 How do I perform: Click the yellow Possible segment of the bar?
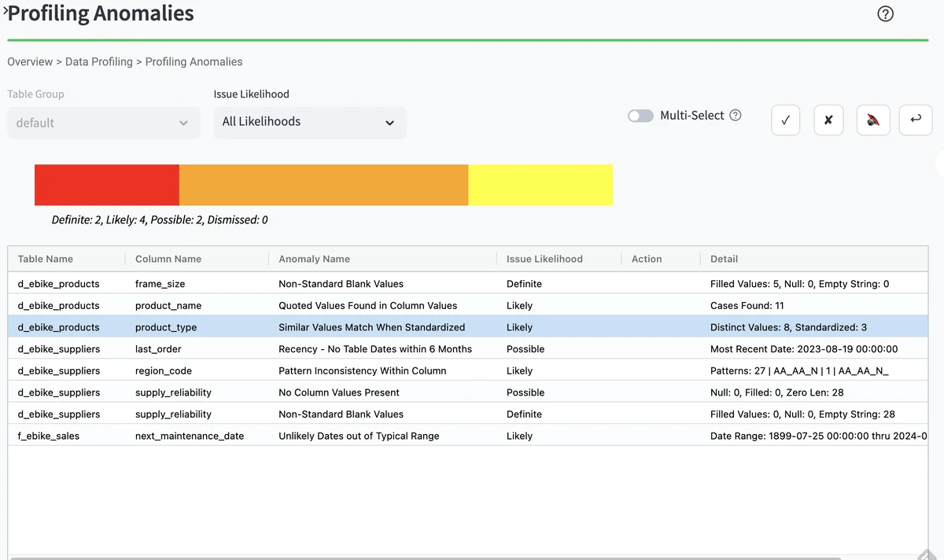click(540, 185)
